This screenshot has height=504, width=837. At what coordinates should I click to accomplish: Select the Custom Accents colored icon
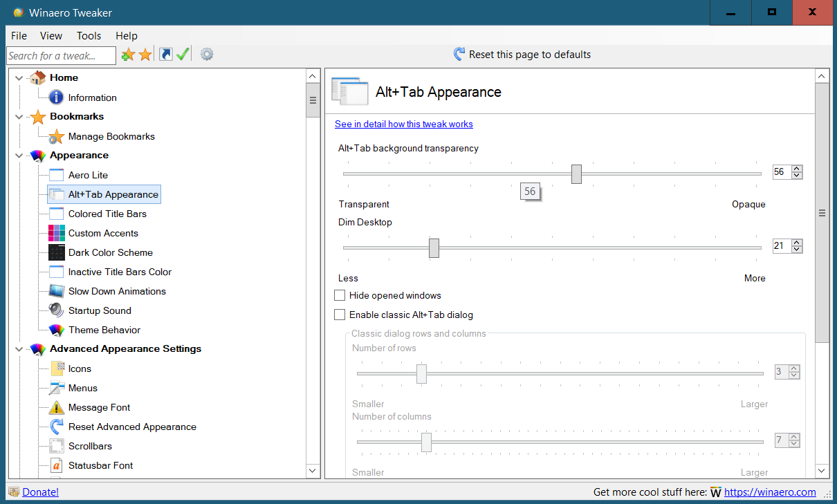(x=57, y=233)
